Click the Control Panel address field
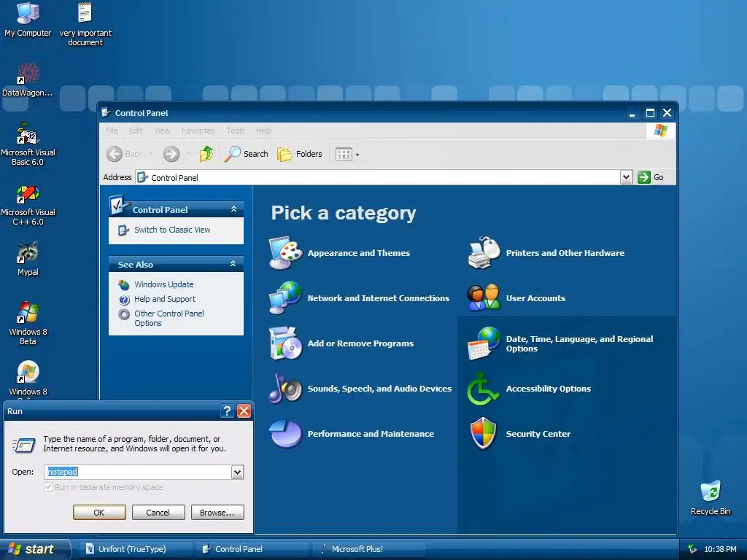The height and width of the screenshot is (560, 747). pyautogui.click(x=378, y=177)
